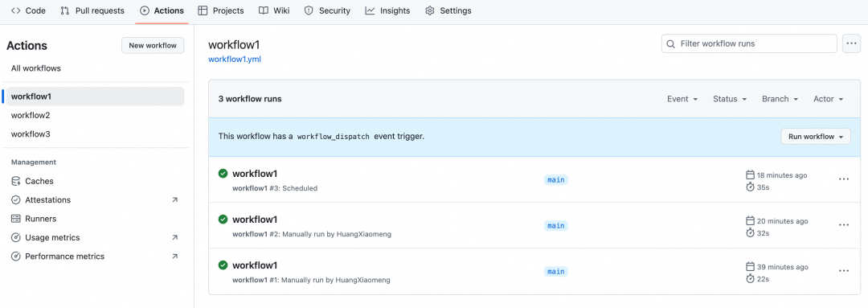The height and width of the screenshot is (308, 868).
Task: Click success check icon of run #3
Action: point(223,174)
